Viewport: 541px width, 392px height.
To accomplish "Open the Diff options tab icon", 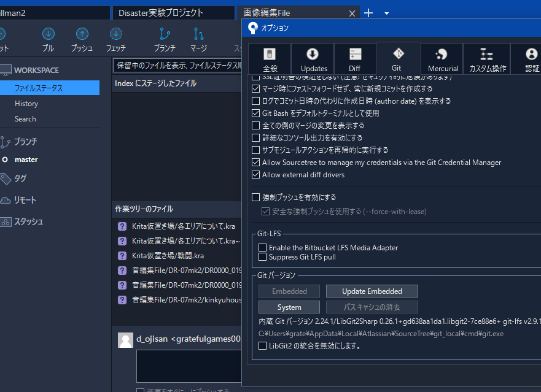I will pos(355,54).
